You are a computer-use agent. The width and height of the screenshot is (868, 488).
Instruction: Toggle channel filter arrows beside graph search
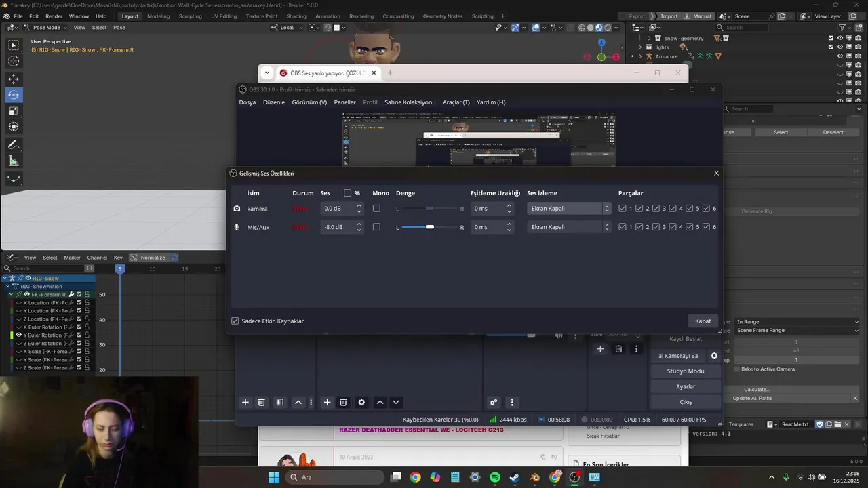tap(90, 268)
